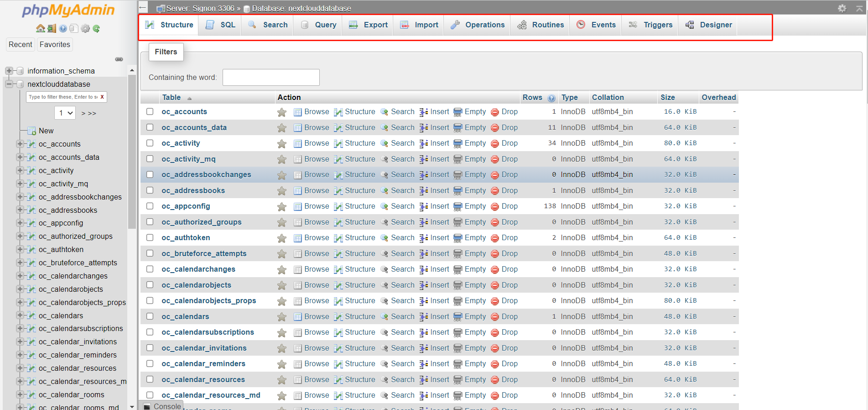Expand oc_activity_mq in the tree

20,184
